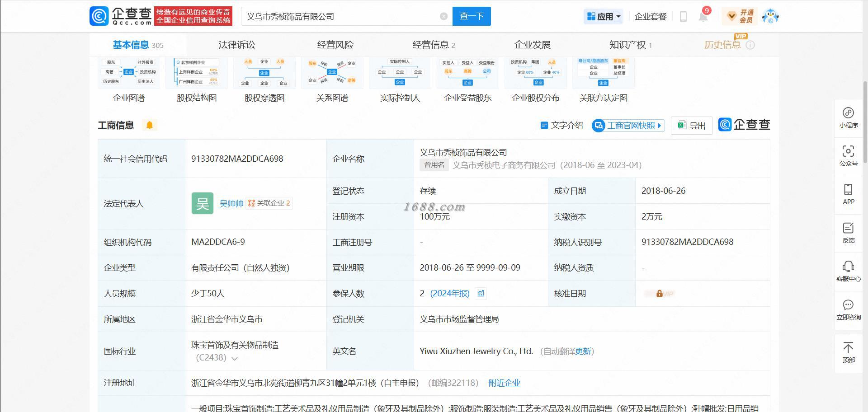This screenshot has width=868, height=412.
Task: Open 附近企业 nearby companies link
Action: tap(505, 383)
